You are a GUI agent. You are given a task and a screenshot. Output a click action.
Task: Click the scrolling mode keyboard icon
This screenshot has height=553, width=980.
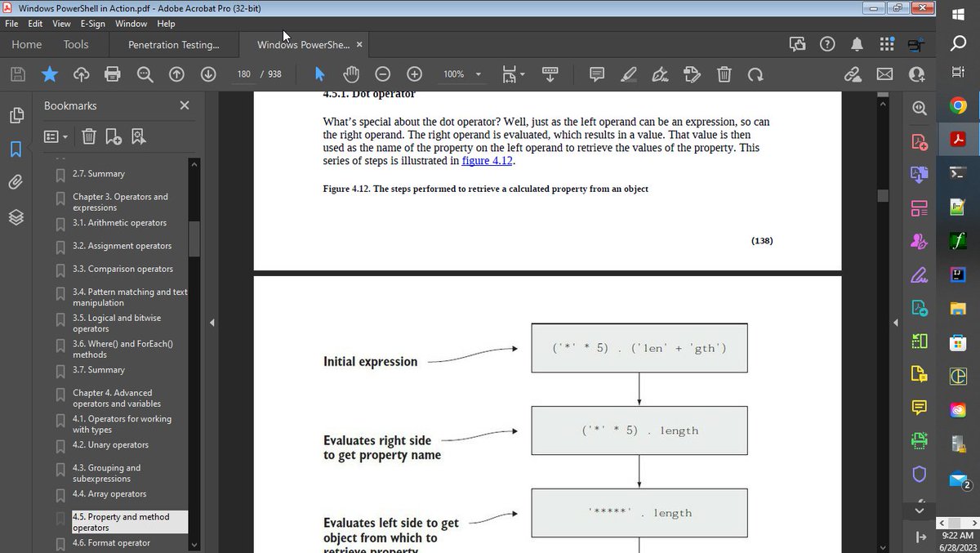550,74
